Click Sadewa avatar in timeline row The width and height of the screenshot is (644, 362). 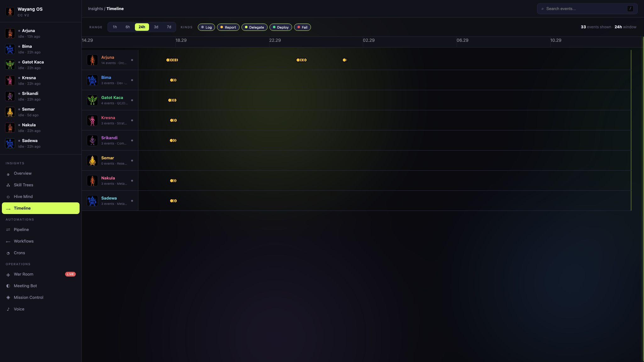pyautogui.click(x=92, y=201)
